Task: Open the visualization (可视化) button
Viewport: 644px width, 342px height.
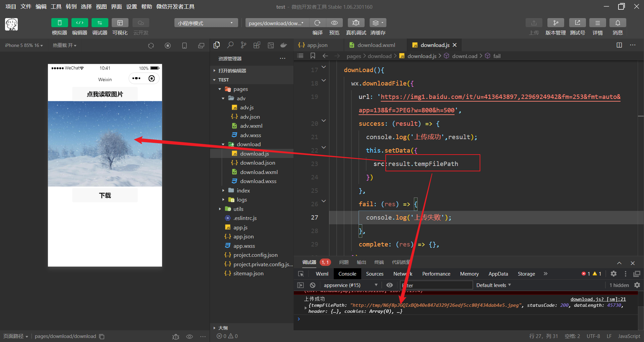Action: point(120,23)
